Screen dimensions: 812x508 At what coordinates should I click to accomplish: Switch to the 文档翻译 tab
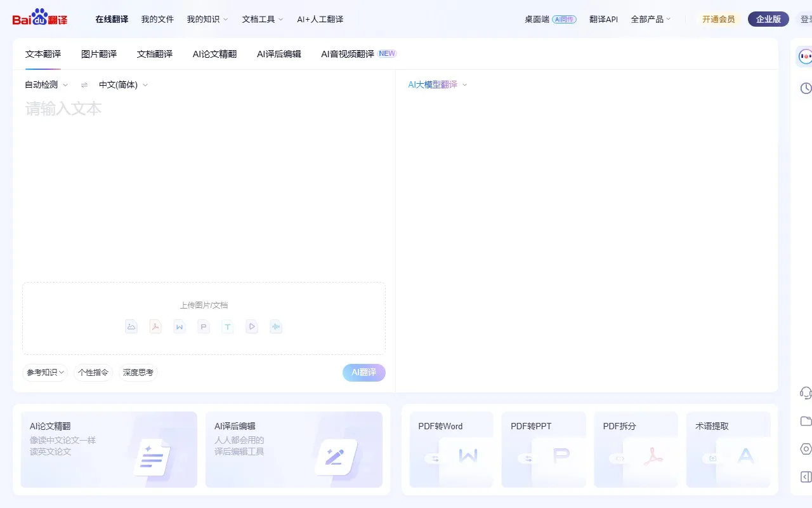pyautogui.click(x=154, y=54)
